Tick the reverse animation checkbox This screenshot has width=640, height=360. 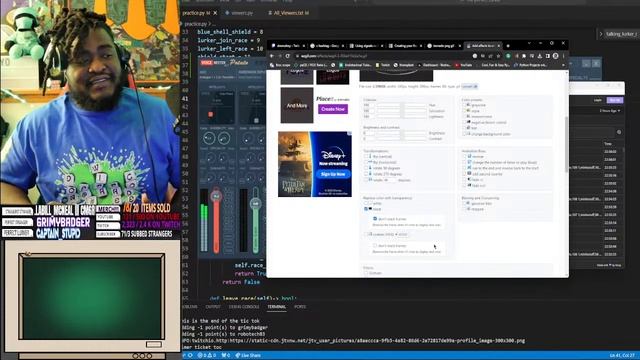pyautogui.click(x=464, y=156)
